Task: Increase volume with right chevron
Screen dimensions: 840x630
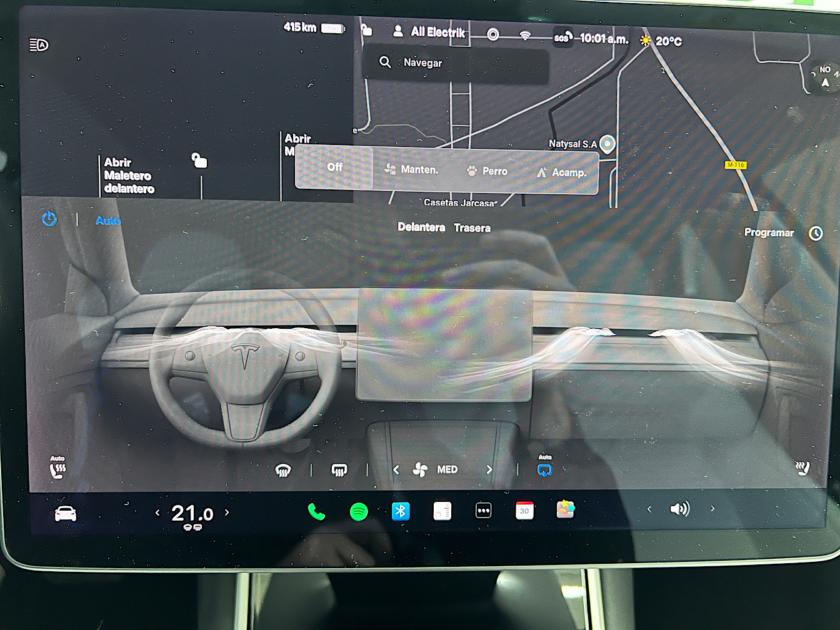Action: tap(712, 509)
